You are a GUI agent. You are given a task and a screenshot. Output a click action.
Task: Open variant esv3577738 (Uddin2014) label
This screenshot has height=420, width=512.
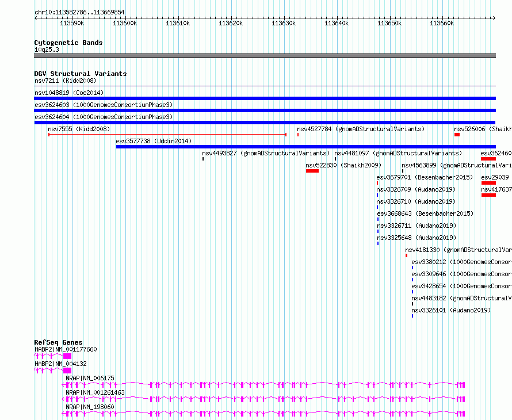pos(154,141)
